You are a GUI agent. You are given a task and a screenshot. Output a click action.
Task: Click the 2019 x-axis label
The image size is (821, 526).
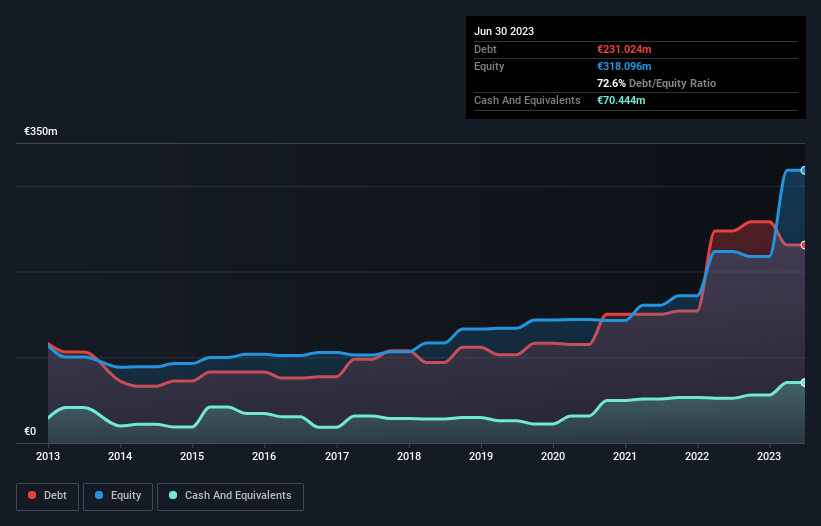pyautogui.click(x=481, y=456)
